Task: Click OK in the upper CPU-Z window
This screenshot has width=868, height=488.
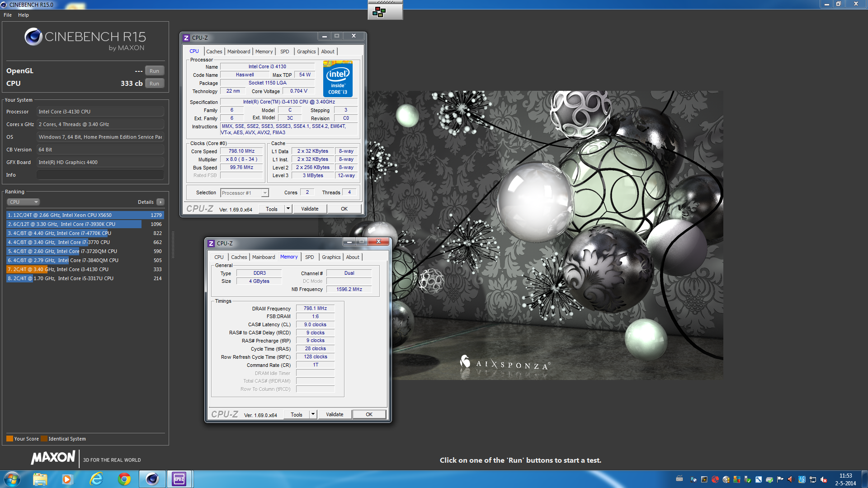Action: (344, 209)
